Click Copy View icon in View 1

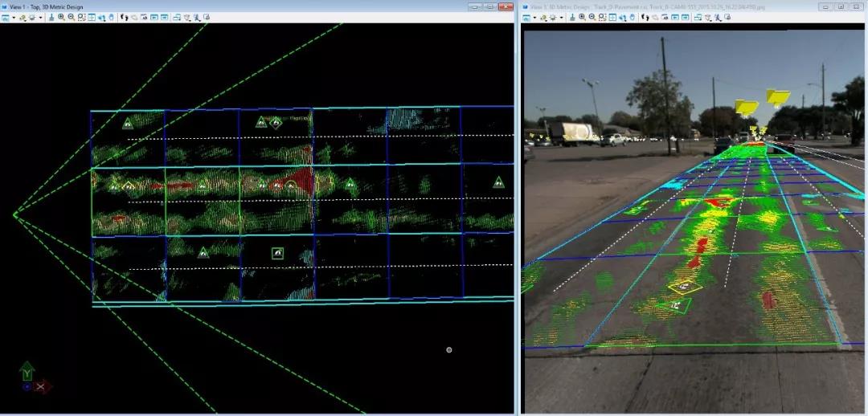pyautogui.click(x=177, y=17)
